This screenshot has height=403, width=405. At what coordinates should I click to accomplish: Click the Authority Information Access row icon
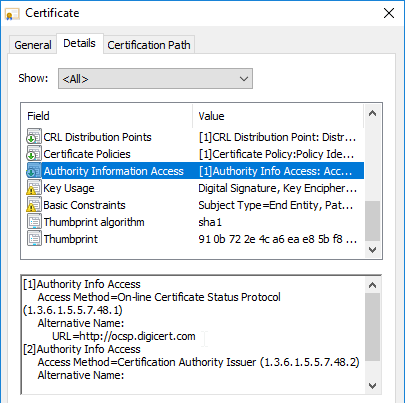click(34, 171)
